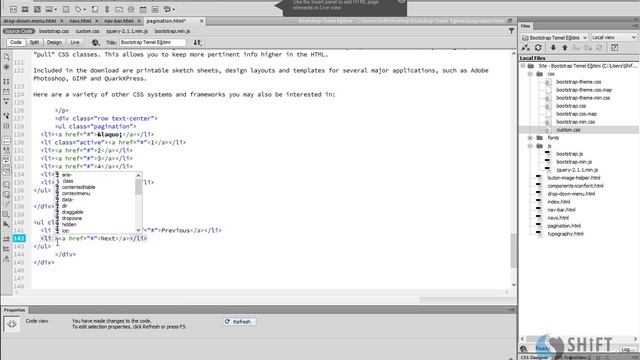Screen dimensions: 640x360
Task: Click the document Title input field
Action: [x=152, y=42]
